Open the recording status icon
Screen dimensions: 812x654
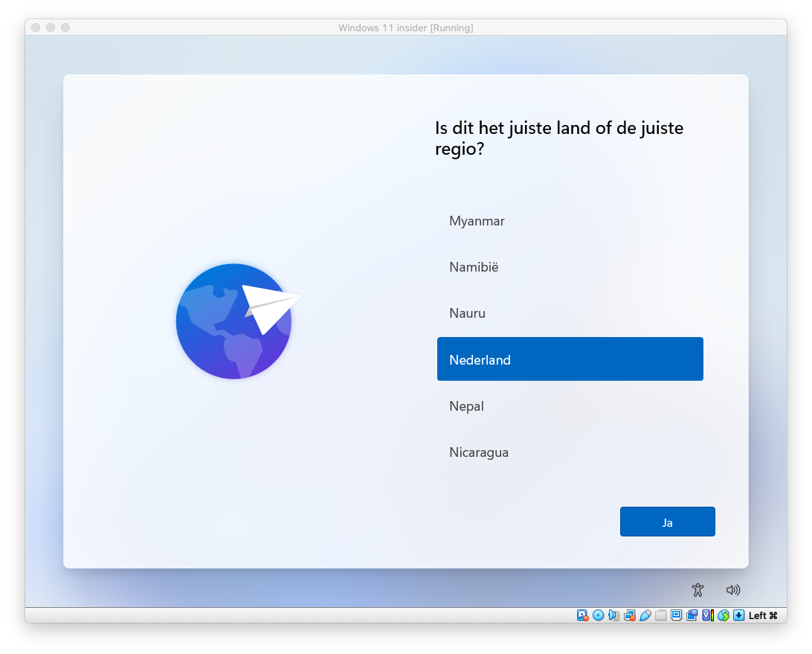click(x=692, y=615)
